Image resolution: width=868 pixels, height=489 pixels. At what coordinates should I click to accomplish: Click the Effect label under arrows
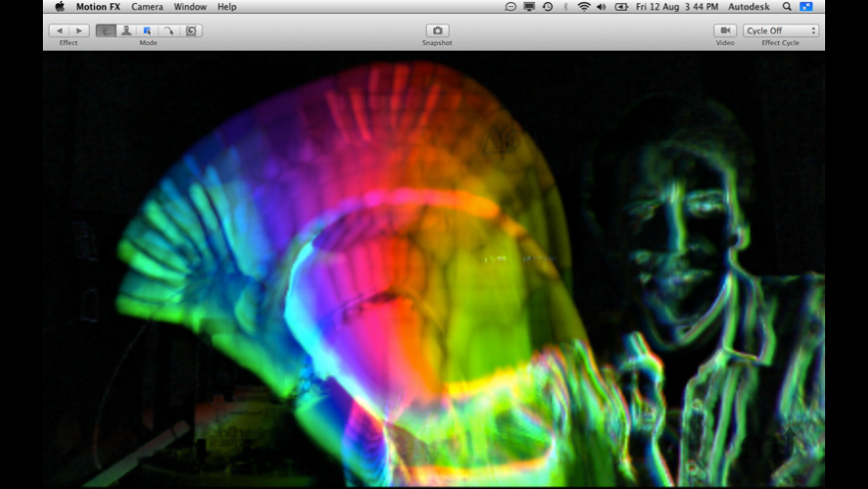tap(69, 43)
